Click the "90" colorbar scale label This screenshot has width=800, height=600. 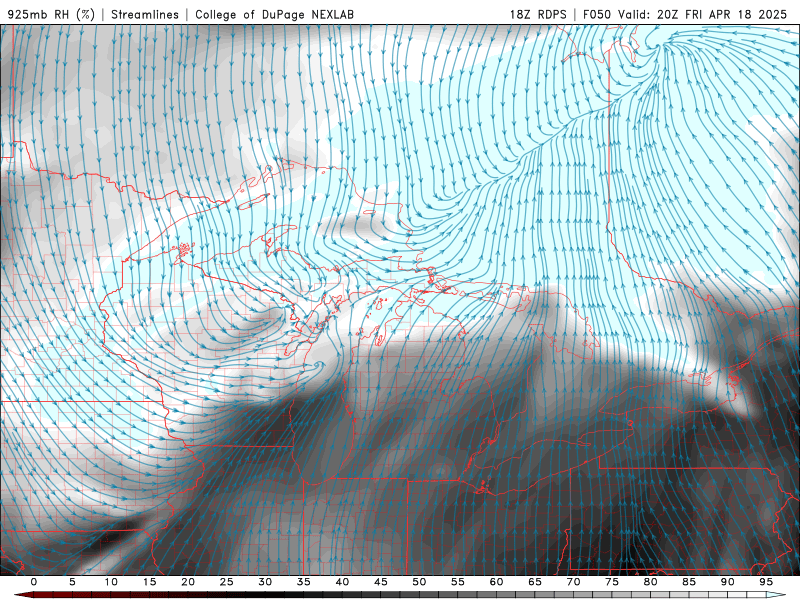[x=728, y=582]
